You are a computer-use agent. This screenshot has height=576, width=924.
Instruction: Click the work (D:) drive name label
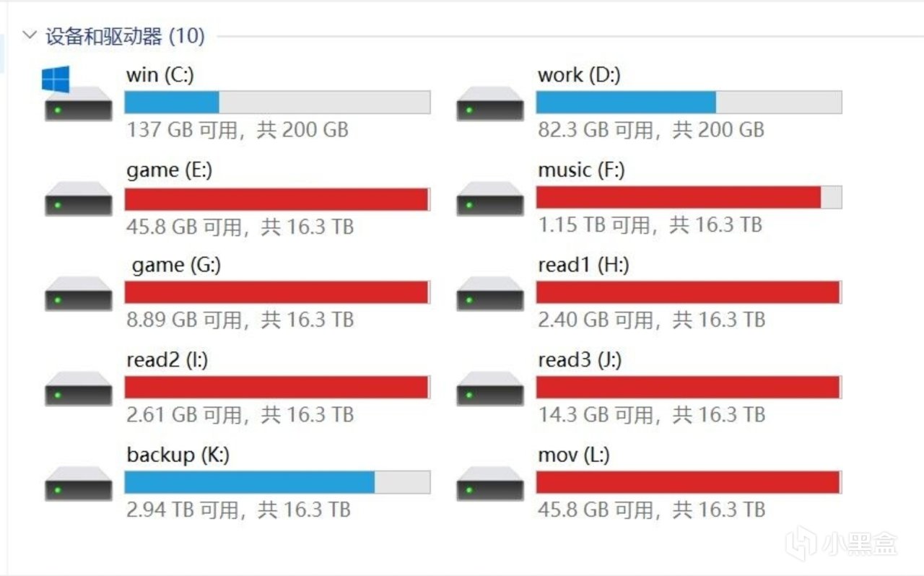coord(579,75)
